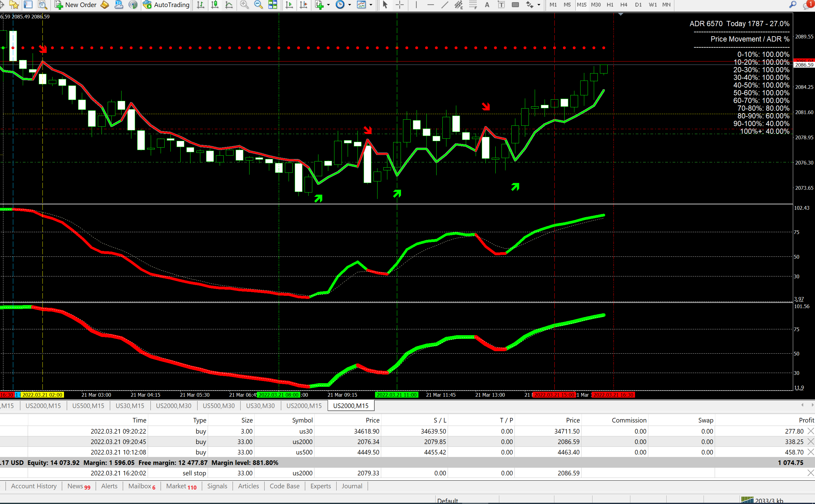Screen dimensions: 815x504
Task: Select the H4 timeframe button
Action: (x=624, y=5)
